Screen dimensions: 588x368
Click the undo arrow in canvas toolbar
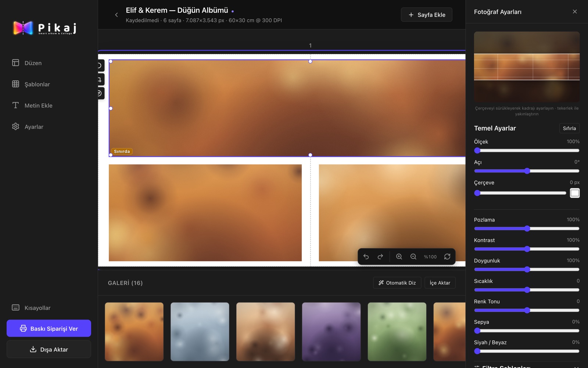click(x=366, y=256)
